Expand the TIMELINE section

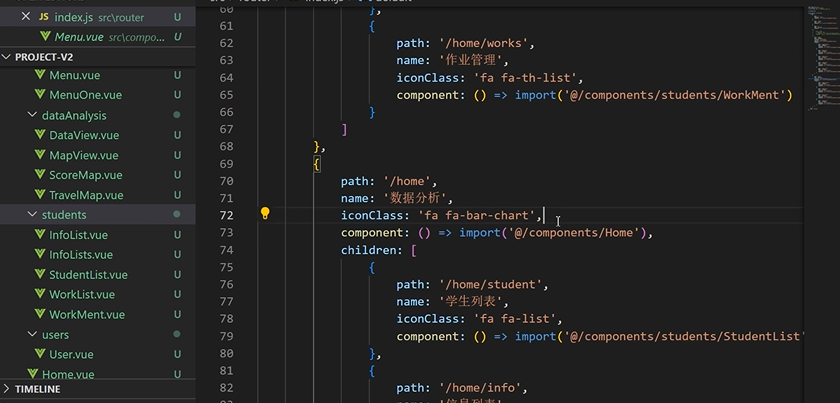coord(98,389)
